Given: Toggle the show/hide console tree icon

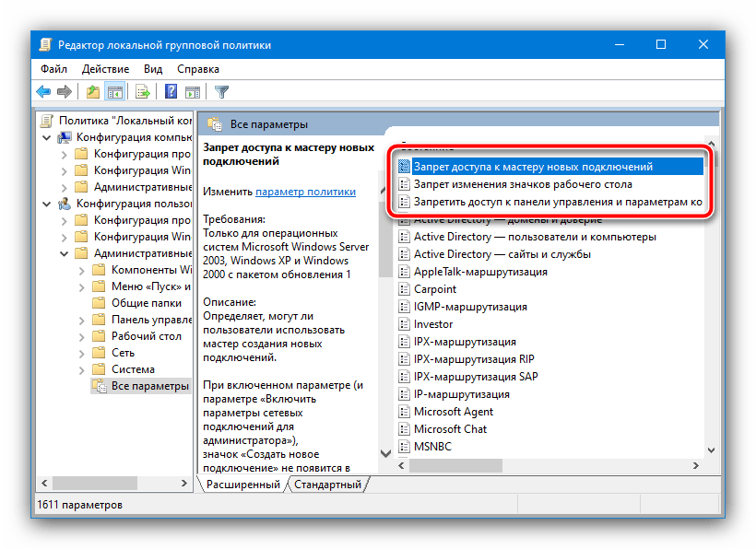Looking at the screenshot, I should coord(114,91).
